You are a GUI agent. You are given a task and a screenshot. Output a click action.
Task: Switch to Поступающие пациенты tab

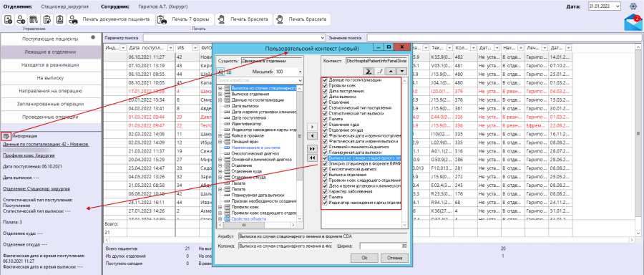(x=50, y=39)
